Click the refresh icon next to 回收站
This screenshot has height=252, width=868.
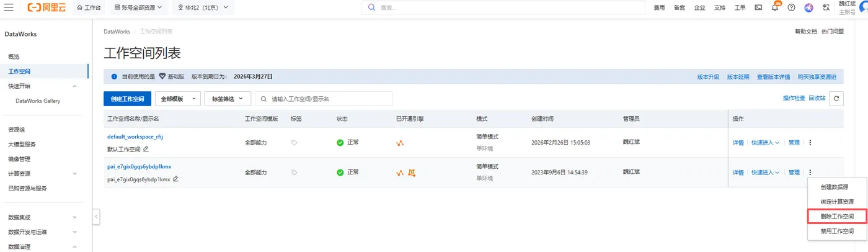click(836, 98)
